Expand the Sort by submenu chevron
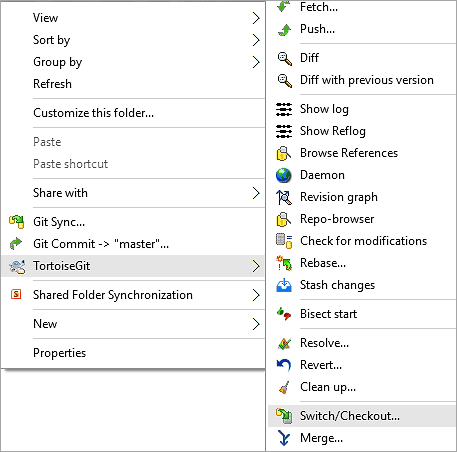Viewport: 457px width, 452px height. (x=256, y=40)
